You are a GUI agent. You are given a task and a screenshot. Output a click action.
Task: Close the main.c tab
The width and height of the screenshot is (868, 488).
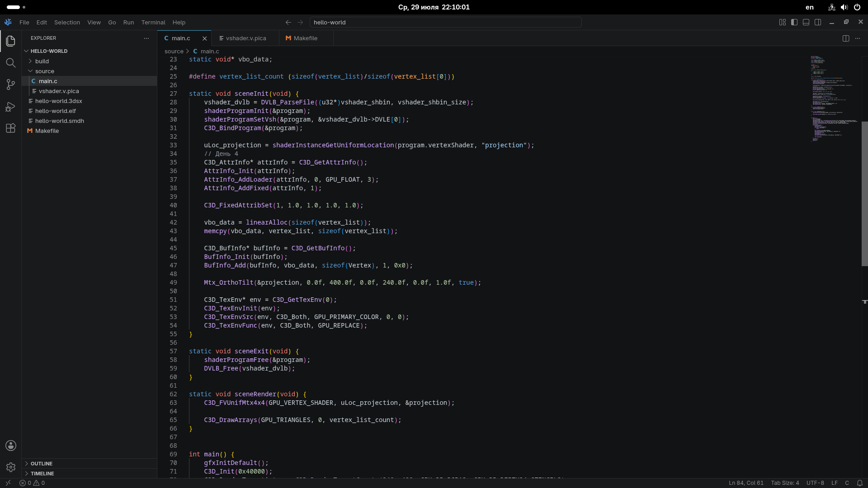coord(205,38)
